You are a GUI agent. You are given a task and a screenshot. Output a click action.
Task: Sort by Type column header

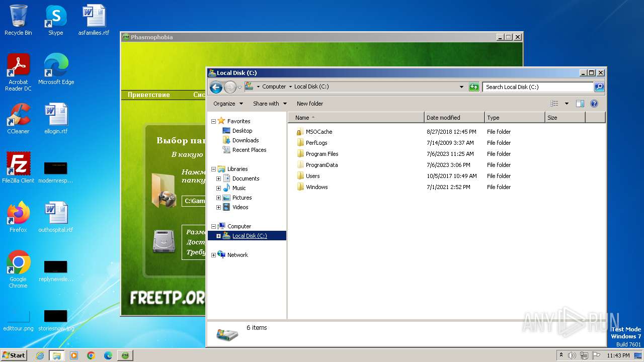coord(515,118)
